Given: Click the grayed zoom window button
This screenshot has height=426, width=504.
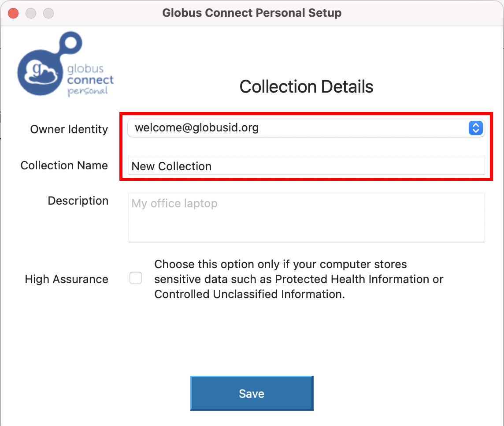Looking at the screenshot, I should pyautogui.click(x=48, y=13).
